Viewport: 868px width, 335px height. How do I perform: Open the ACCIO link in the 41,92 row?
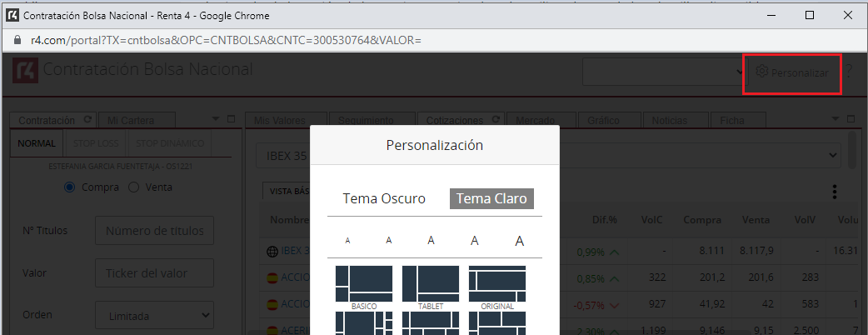(295, 304)
